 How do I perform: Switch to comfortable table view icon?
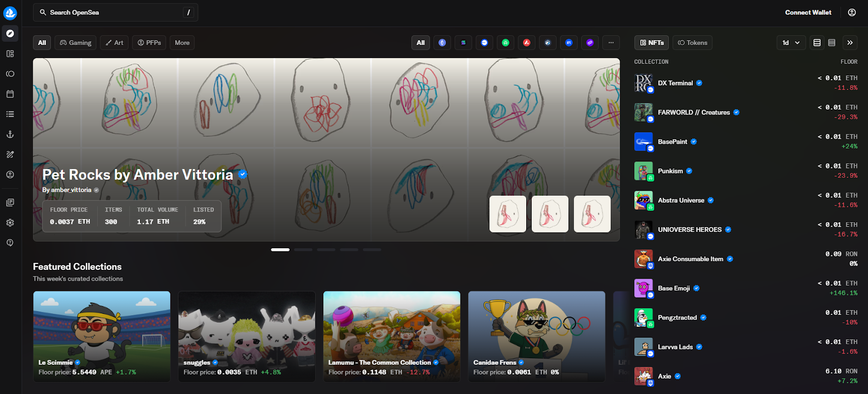click(x=817, y=43)
